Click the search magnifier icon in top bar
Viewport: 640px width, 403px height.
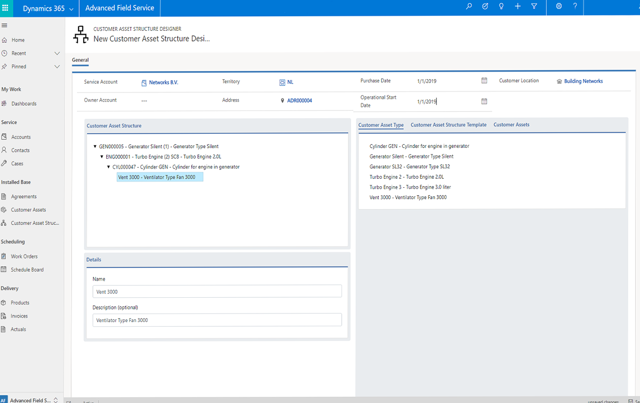coord(469,7)
